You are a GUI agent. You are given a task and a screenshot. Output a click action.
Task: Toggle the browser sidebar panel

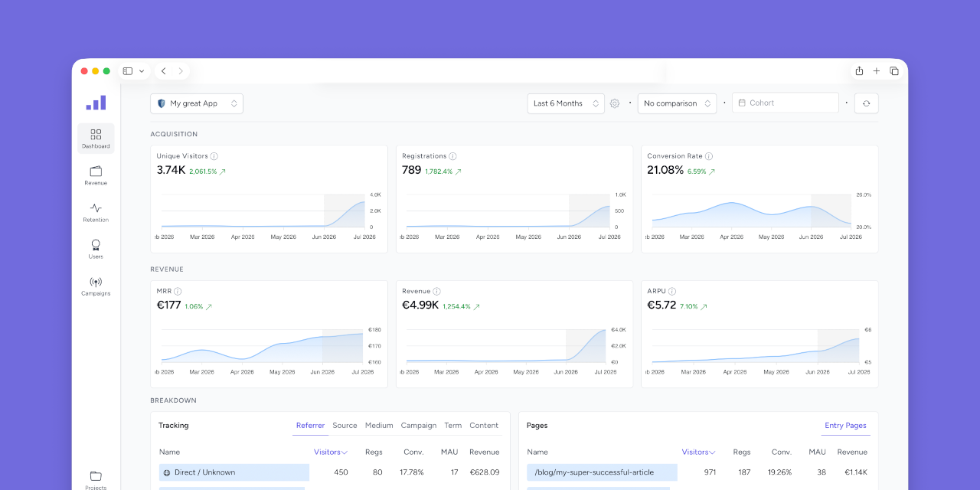coord(128,71)
